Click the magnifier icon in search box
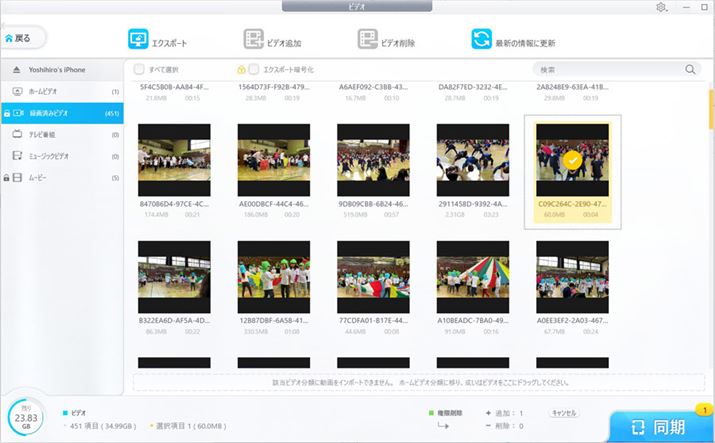 click(x=690, y=70)
